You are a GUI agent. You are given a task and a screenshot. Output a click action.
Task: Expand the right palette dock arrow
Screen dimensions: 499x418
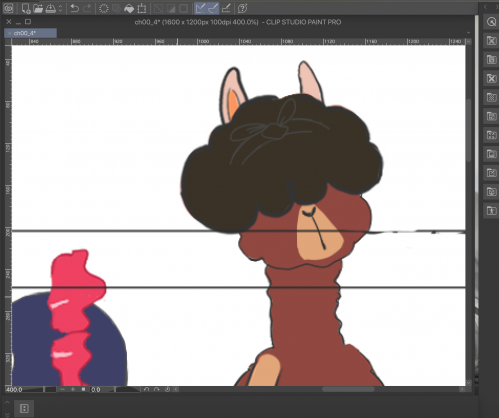tap(485, 7)
